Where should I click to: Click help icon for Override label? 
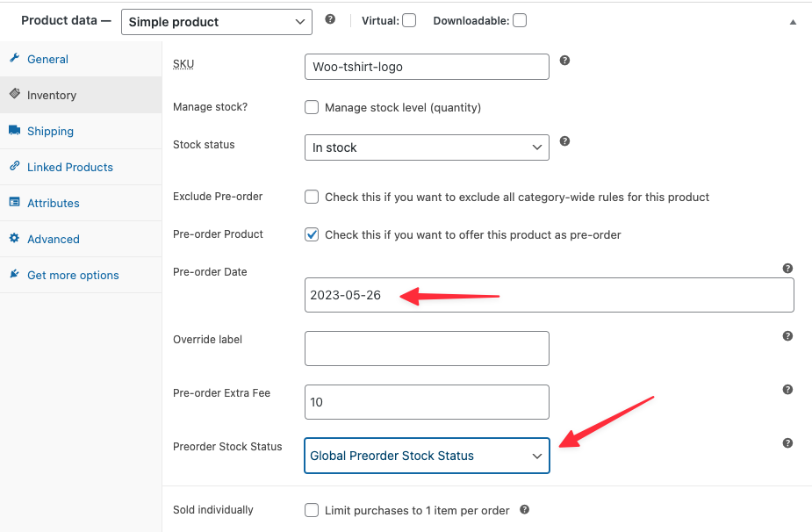click(x=787, y=336)
